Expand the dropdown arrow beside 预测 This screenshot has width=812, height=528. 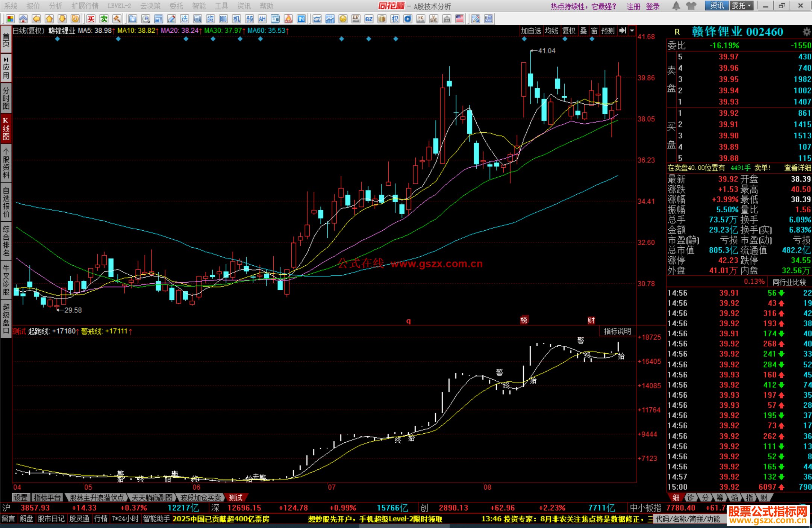point(632,31)
